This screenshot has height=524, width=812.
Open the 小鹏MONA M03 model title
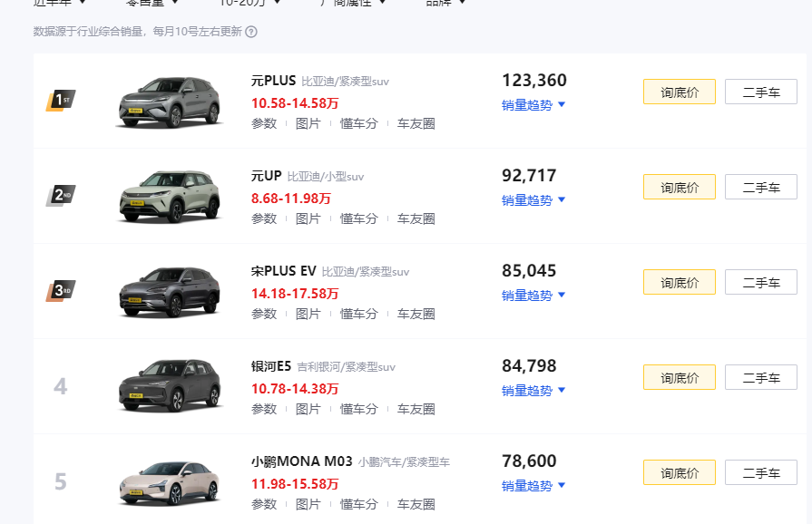tap(301, 461)
